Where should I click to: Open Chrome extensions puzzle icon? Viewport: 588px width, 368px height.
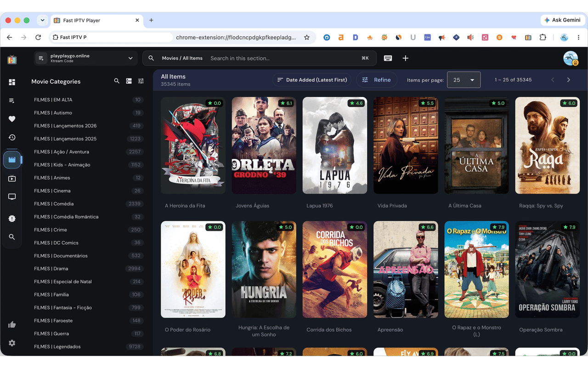pos(543,37)
